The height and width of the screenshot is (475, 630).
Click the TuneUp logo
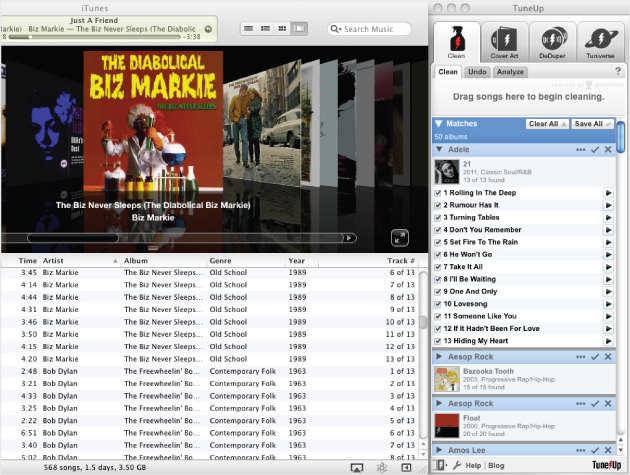click(x=607, y=465)
